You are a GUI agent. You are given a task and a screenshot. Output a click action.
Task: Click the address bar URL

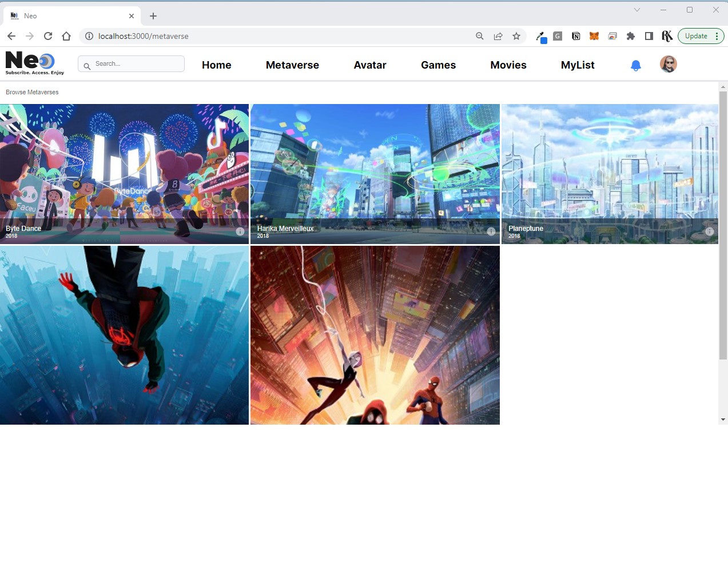coord(143,36)
